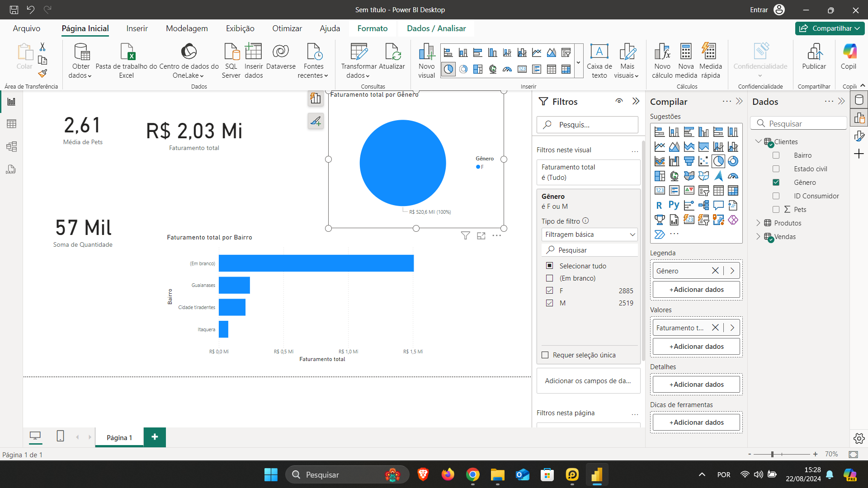Click the zoom in plus button
This screenshot has height=488, width=868.
click(x=815, y=454)
